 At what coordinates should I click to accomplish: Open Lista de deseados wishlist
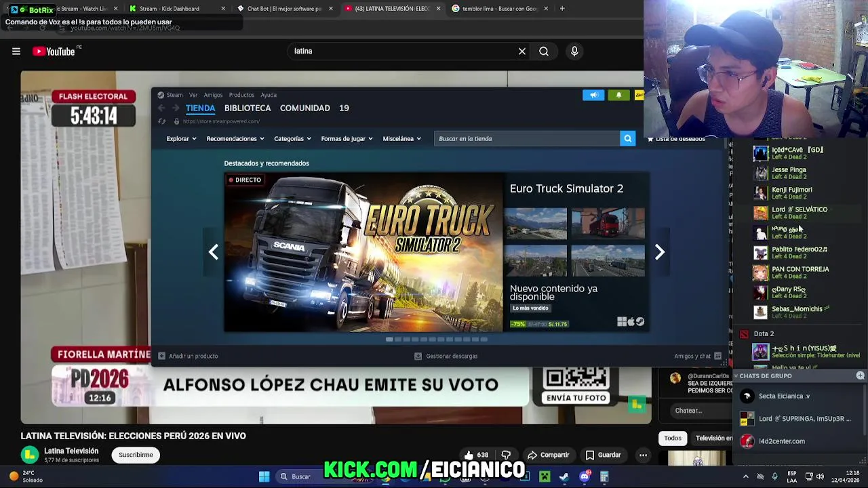point(676,139)
